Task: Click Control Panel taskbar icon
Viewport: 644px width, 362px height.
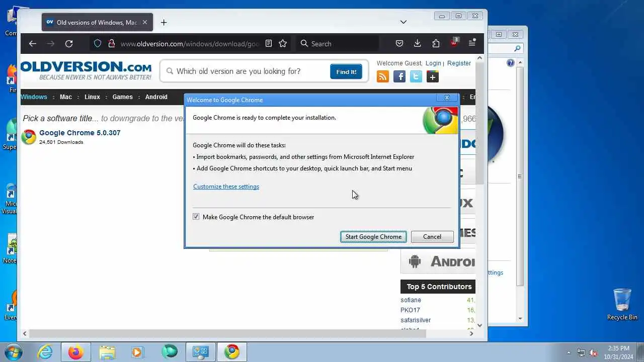Action: (201, 352)
